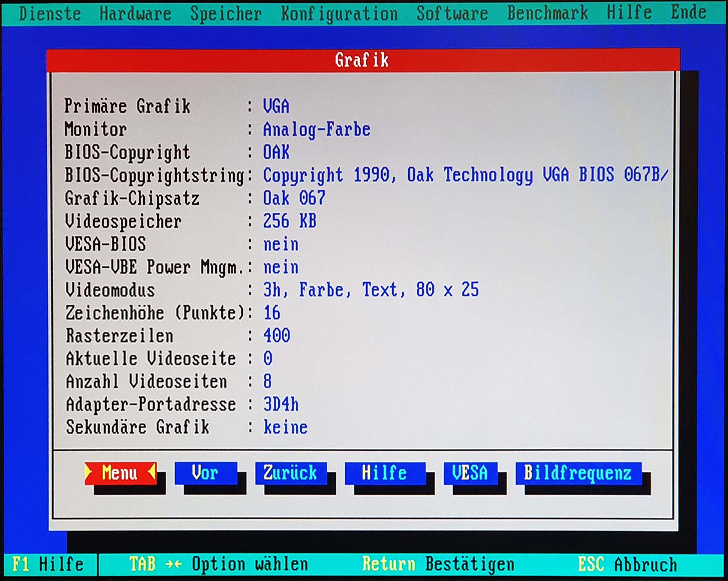
Task: Click the Hilfe button in the dialog
Action: pyautogui.click(x=385, y=473)
